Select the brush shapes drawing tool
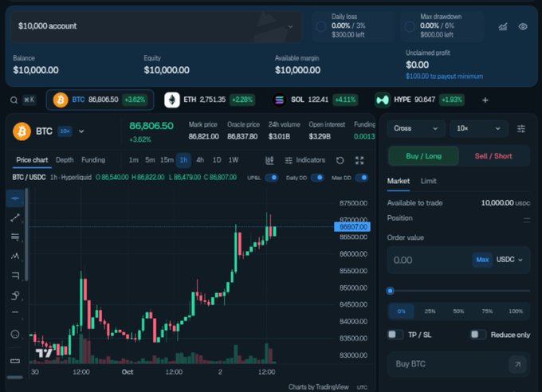The height and width of the screenshot is (392, 542). [15, 296]
